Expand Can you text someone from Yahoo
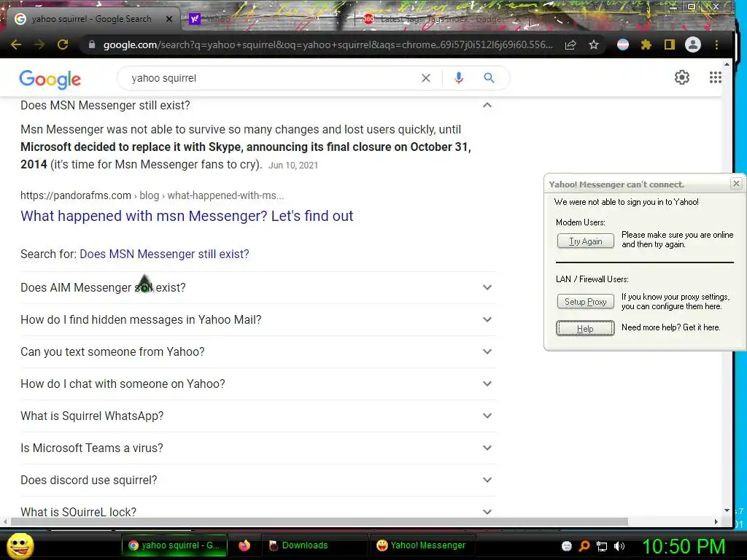The height and width of the screenshot is (560, 747). coord(258,351)
